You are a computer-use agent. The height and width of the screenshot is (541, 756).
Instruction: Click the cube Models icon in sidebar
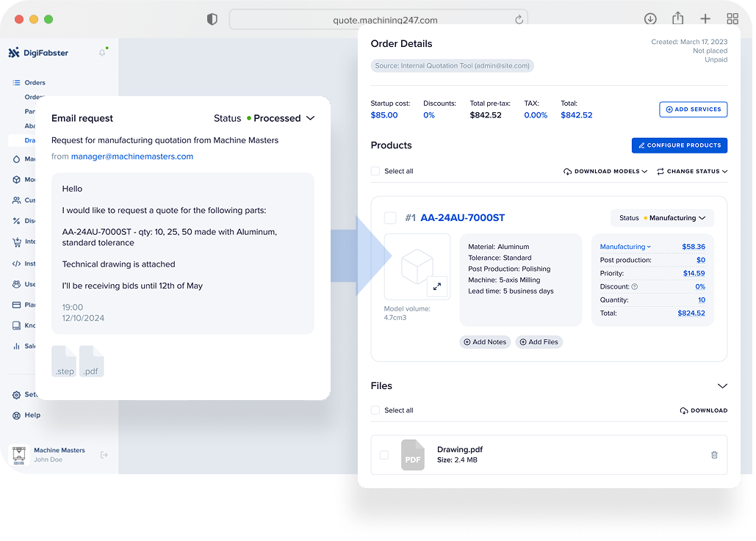[x=16, y=180]
